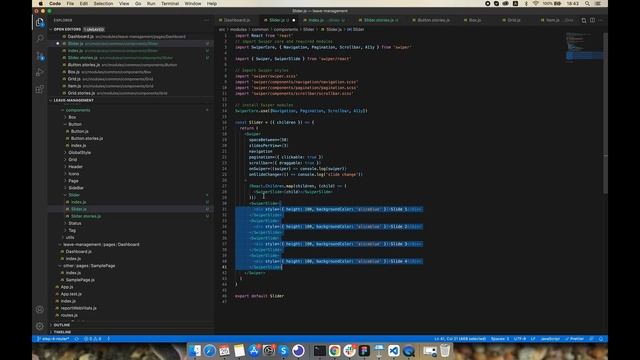The width and height of the screenshot is (640, 360).
Task: Open Terminal from the Dock
Action: (x=320, y=351)
